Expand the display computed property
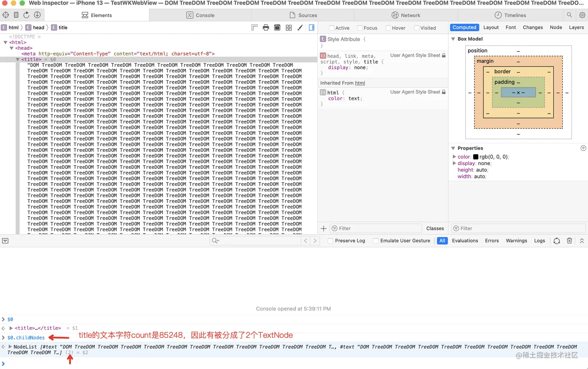The image size is (588, 369). tap(454, 163)
